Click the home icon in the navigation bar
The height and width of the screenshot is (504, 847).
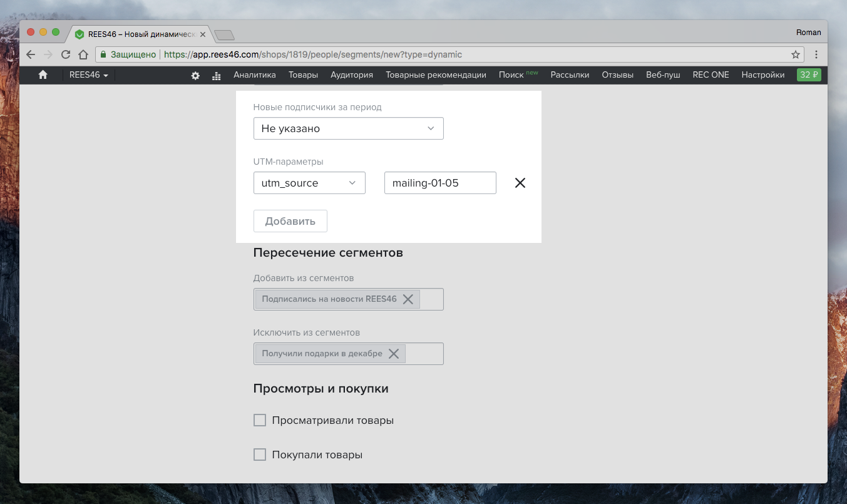42,75
